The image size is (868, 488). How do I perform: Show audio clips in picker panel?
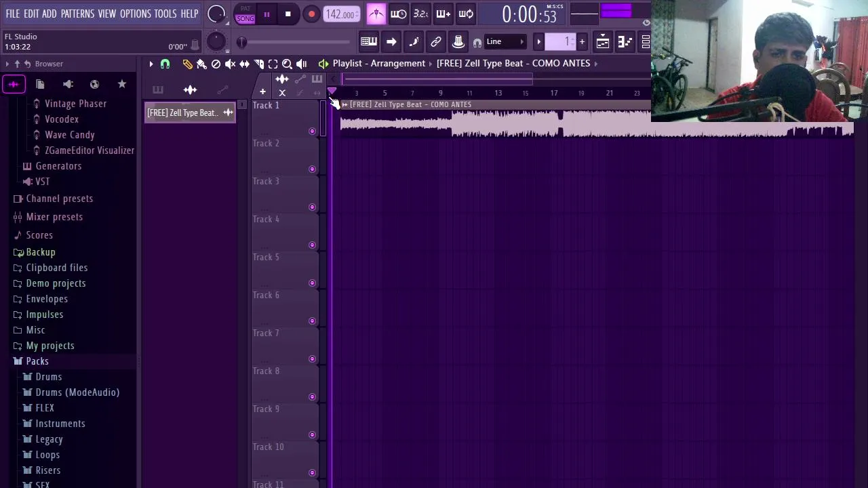pos(190,89)
